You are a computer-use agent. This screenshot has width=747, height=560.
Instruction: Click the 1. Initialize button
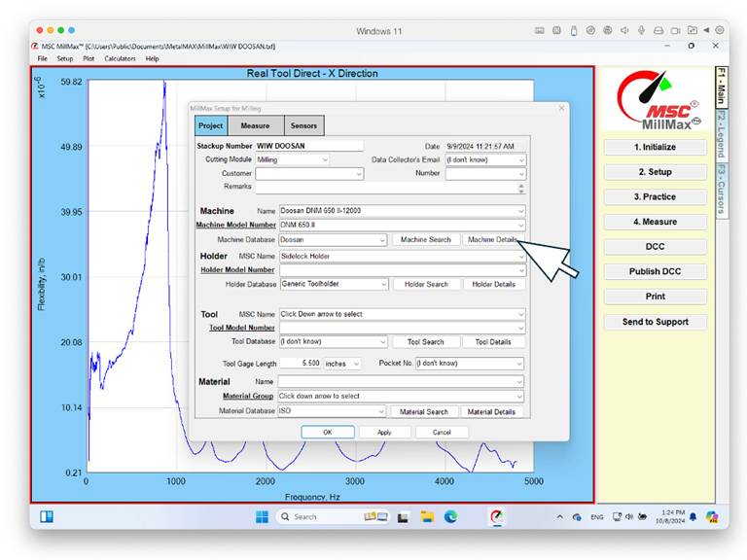(x=655, y=147)
